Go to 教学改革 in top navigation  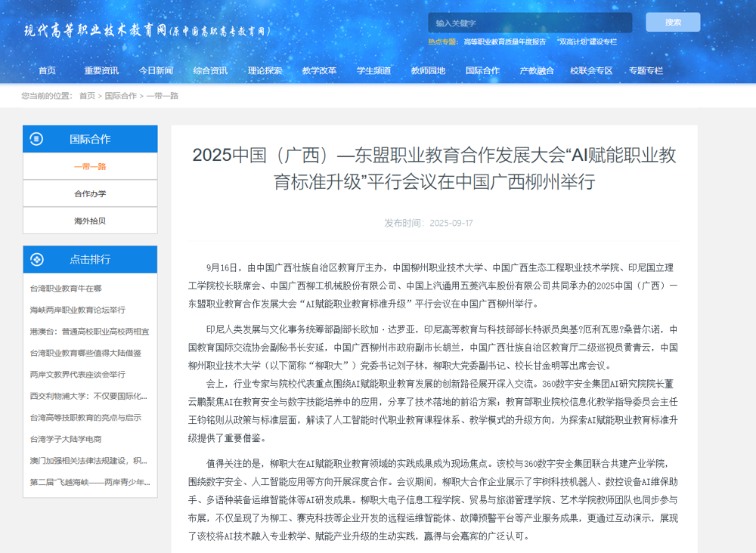click(x=319, y=70)
